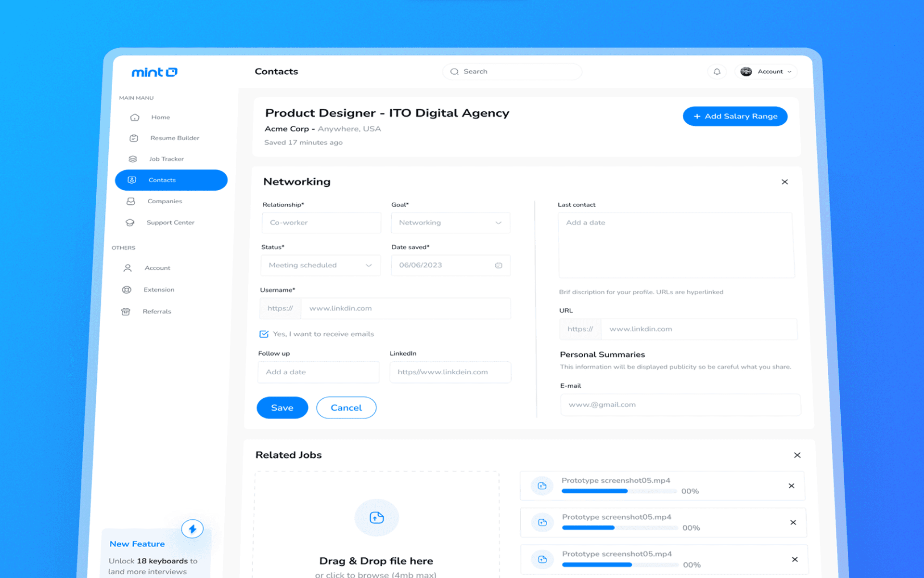The width and height of the screenshot is (924, 578).
Task: Click the Contacts sidebar icon
Action: pos(132,179)
